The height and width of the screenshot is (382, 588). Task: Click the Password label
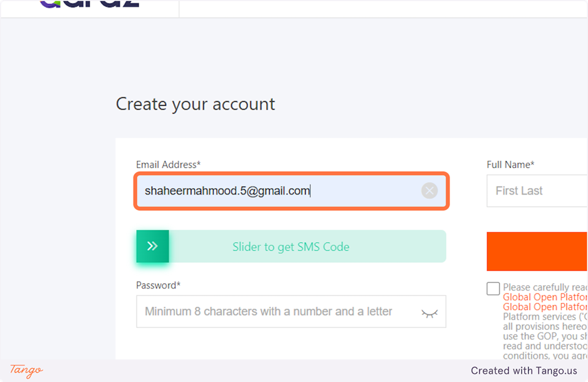coord(158,285)
